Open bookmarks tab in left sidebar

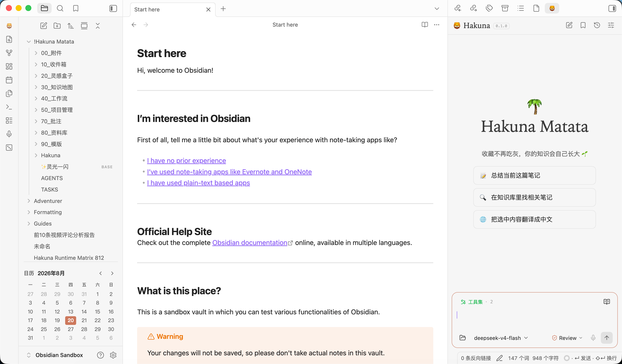click(x=76, y=8)
